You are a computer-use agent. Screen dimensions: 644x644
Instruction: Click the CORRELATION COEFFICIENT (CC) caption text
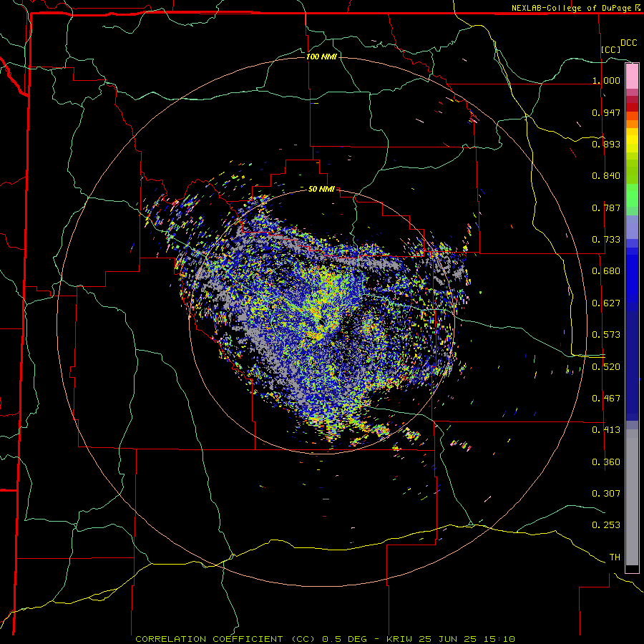coord(225,639)
